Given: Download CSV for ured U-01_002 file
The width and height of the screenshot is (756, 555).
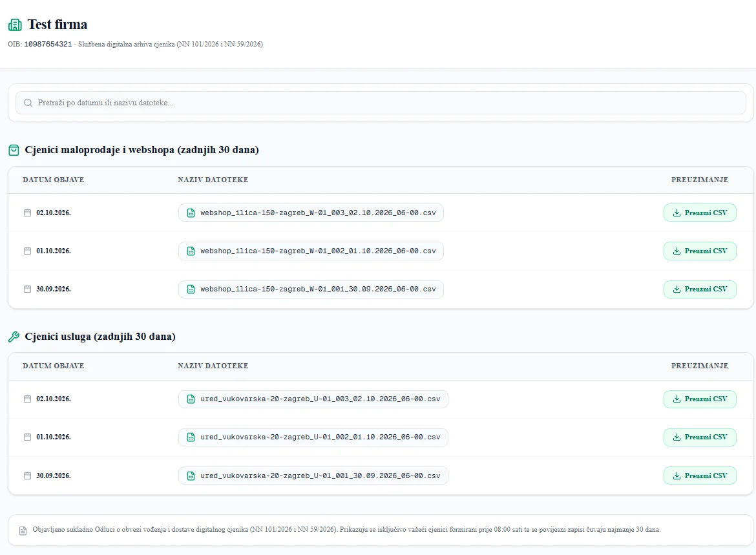Looking at the screenshot, I should (x=700, y=437).
